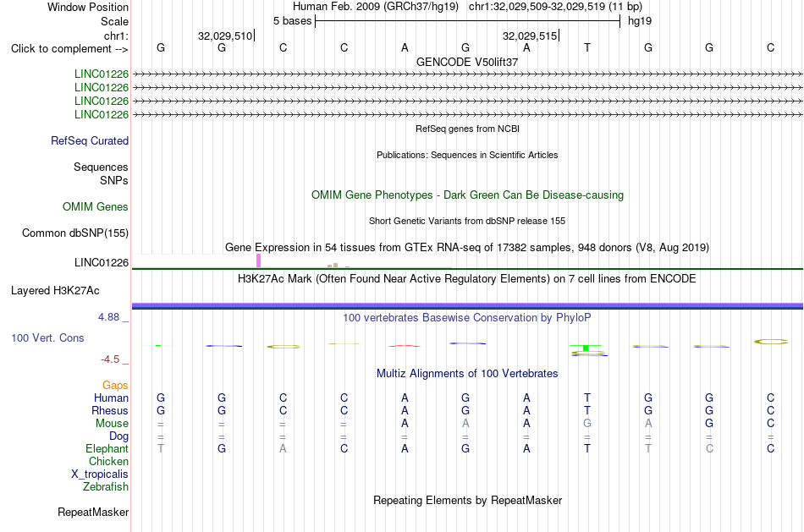Image resolution: width=804 pixels, height=532 pixels.
Task: Click the '5 bases' scale label
Action: pyautogui.click(x=292, y=21)
